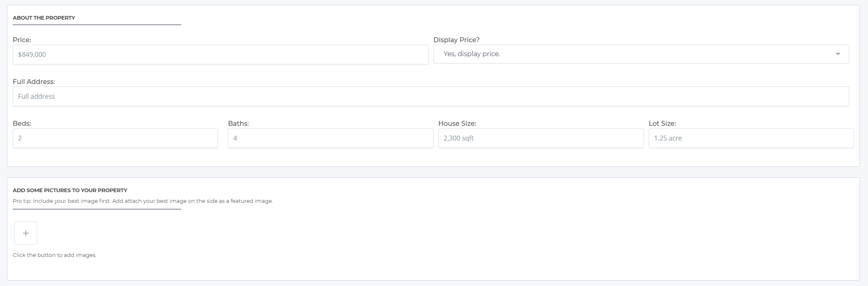This screenshot has height=286, width=868.
Task: Click 'Click the button to add images' text
Action: coord(55,255)
